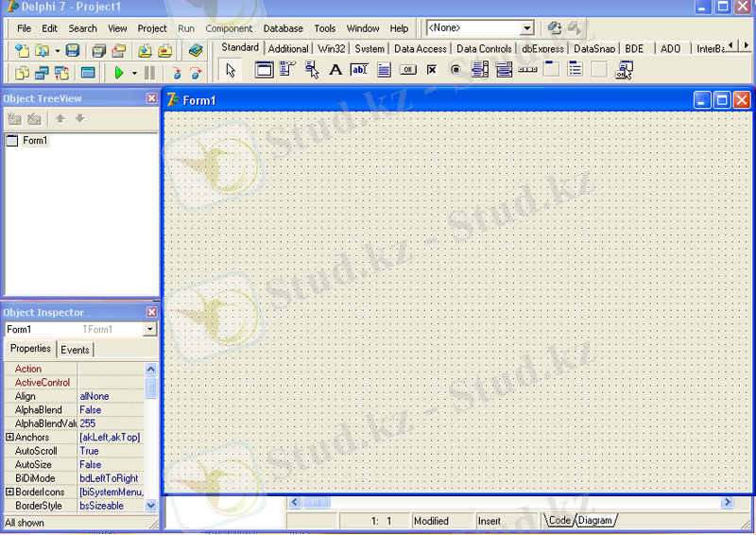
Task: Switch to the Data Access palette tab
Action: click(420, 49)
